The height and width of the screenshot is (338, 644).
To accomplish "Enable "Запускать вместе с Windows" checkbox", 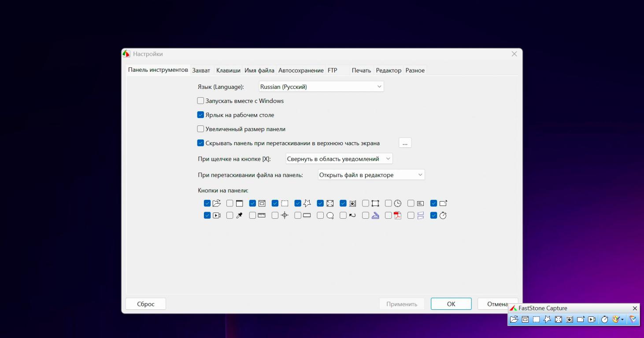I will point(201,101).
